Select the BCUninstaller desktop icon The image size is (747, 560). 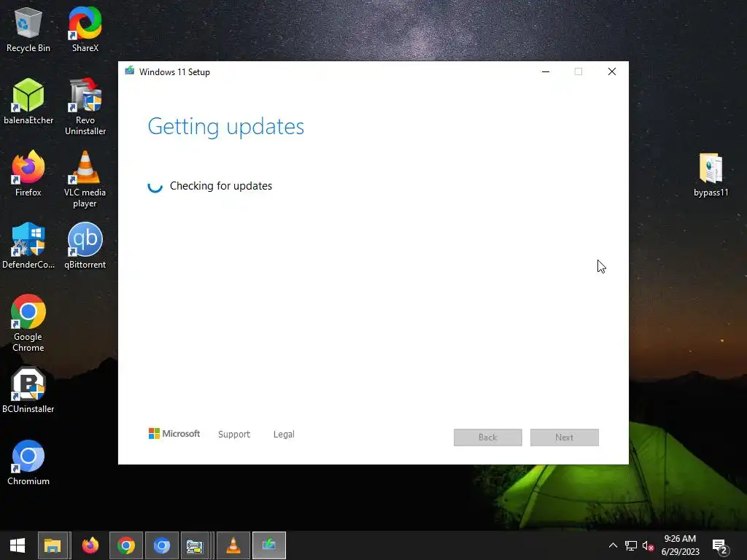point(28,390)
